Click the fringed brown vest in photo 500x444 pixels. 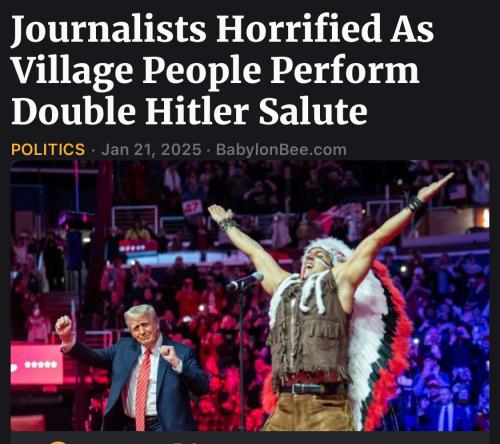pos(308,330)
